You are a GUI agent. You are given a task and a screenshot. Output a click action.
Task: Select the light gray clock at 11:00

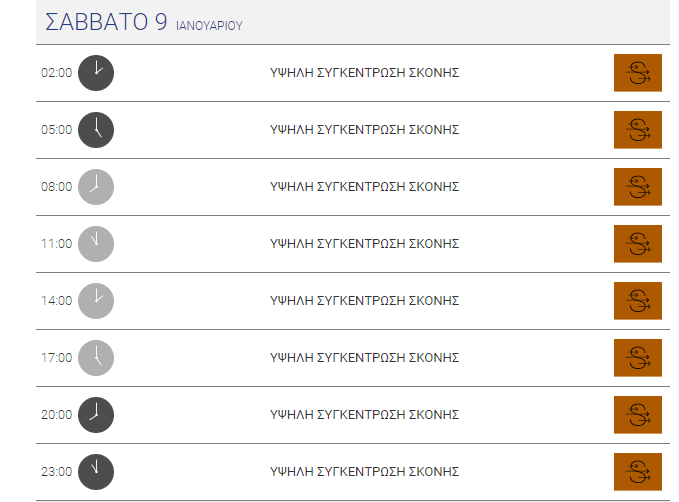coord(96,244)
